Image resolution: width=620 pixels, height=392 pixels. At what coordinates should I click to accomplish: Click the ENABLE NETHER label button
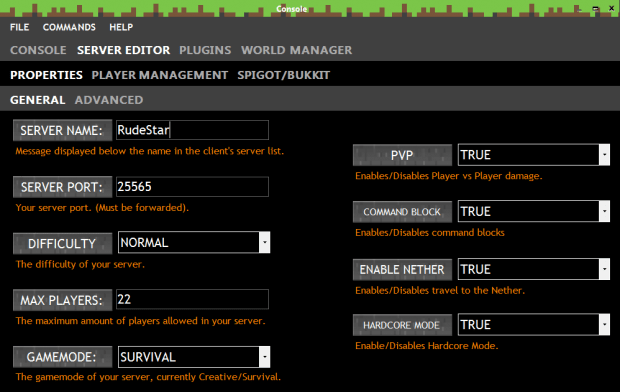click(402, 269)
